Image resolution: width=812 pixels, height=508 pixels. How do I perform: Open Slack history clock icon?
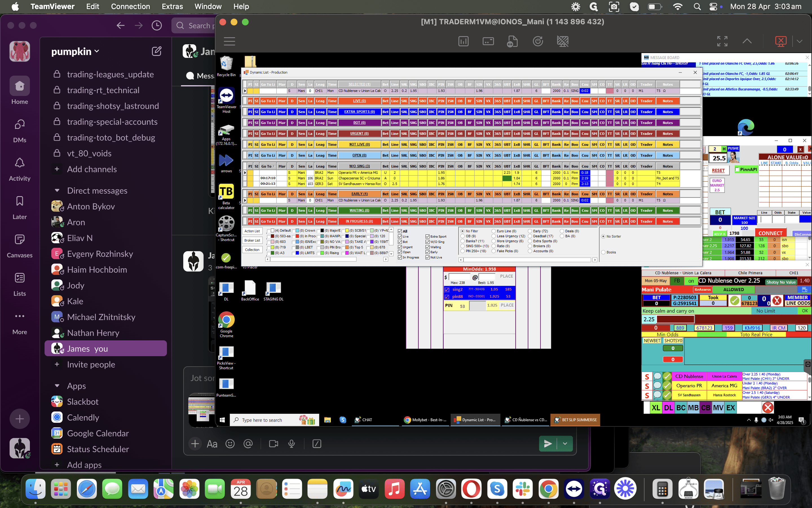157,25
